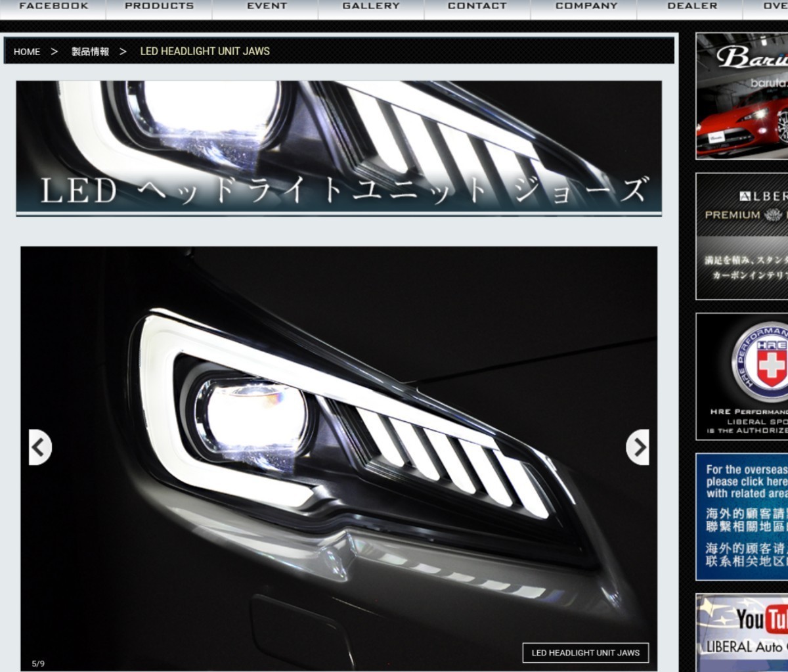The height and width of the screenshot is (672, 788).
Task: Show previous slide with left arrow
Action: pos(40,447)
